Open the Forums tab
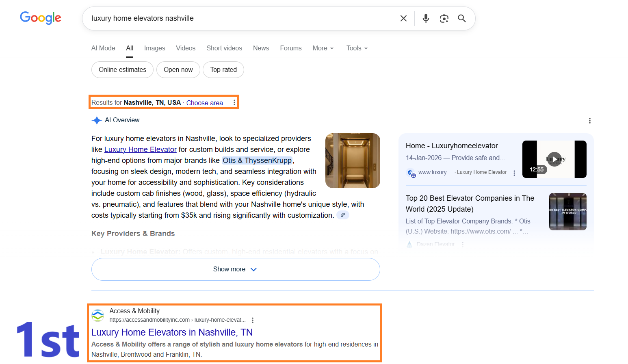 (291, 48)
